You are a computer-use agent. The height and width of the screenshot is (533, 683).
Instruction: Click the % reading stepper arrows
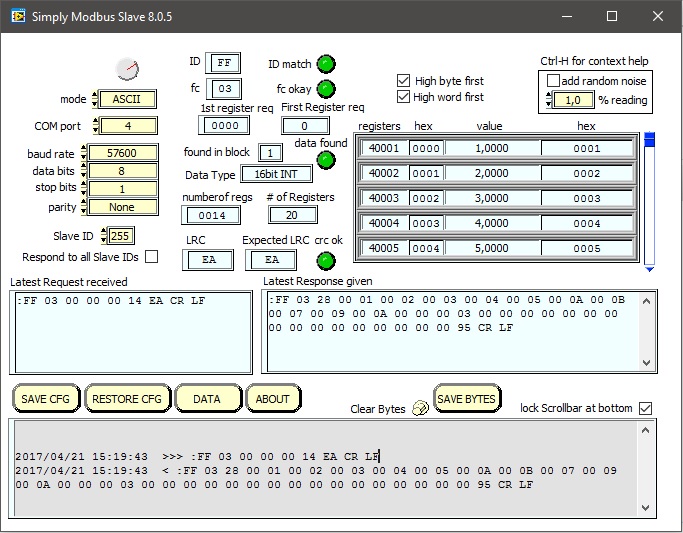[549, 100]
